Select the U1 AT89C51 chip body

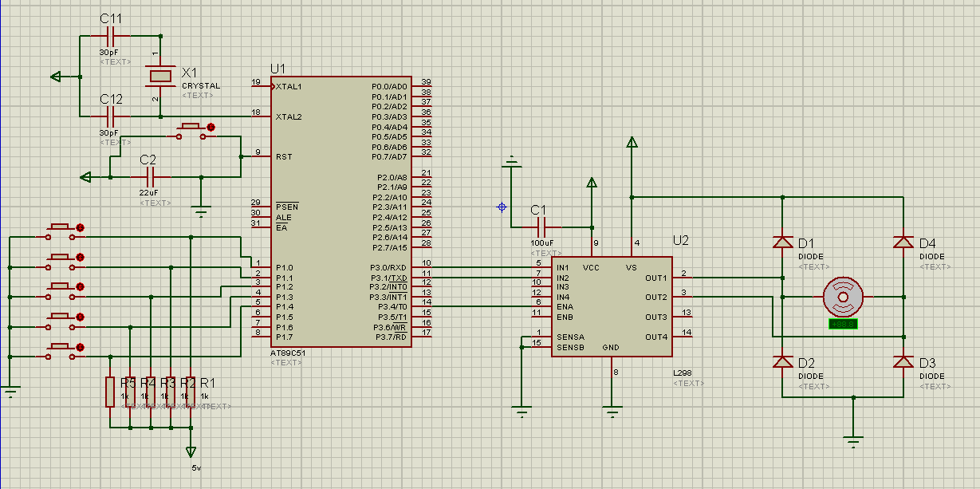[340, 213]
